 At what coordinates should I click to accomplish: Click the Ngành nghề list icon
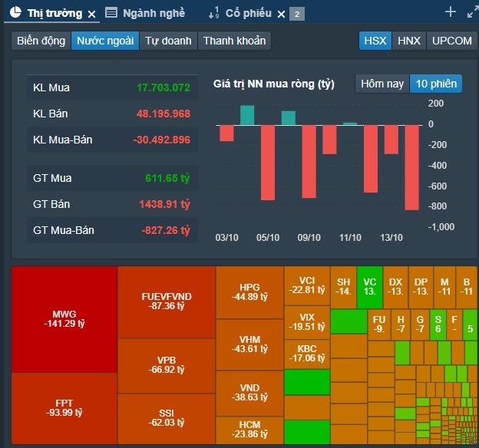point(111,12)
